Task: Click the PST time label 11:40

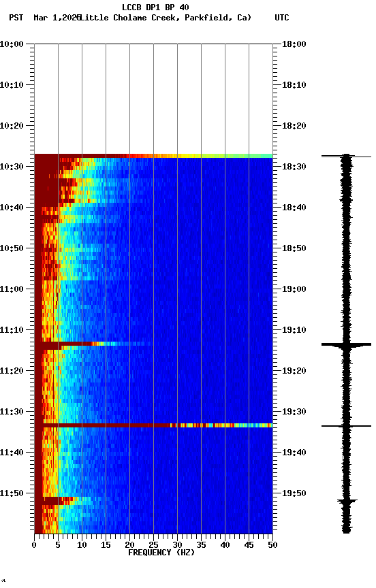Action: coord(12,453)
